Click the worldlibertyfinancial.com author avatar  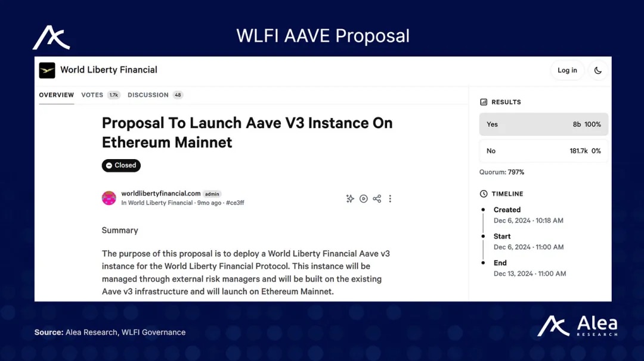pos(109,198)
